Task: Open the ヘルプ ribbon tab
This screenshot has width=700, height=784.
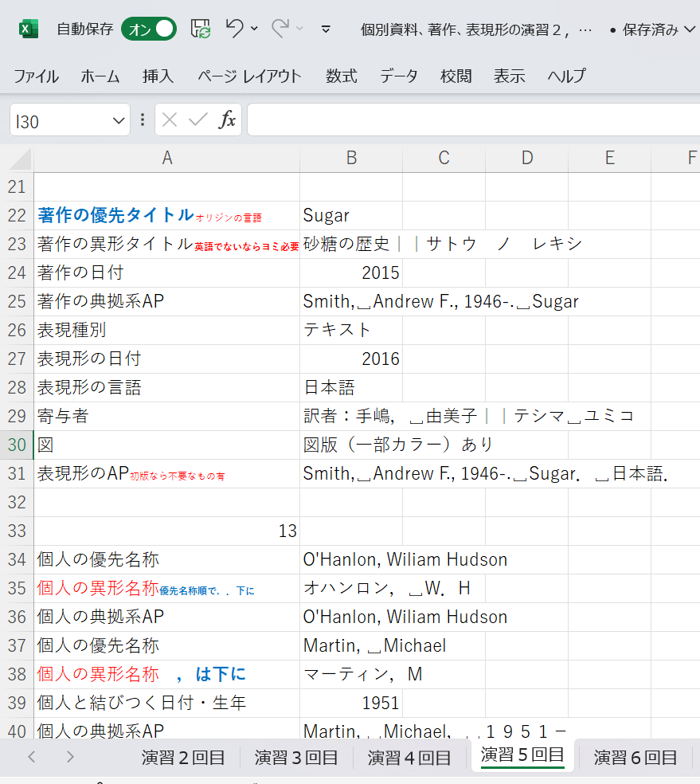Action: pos(566,76)
